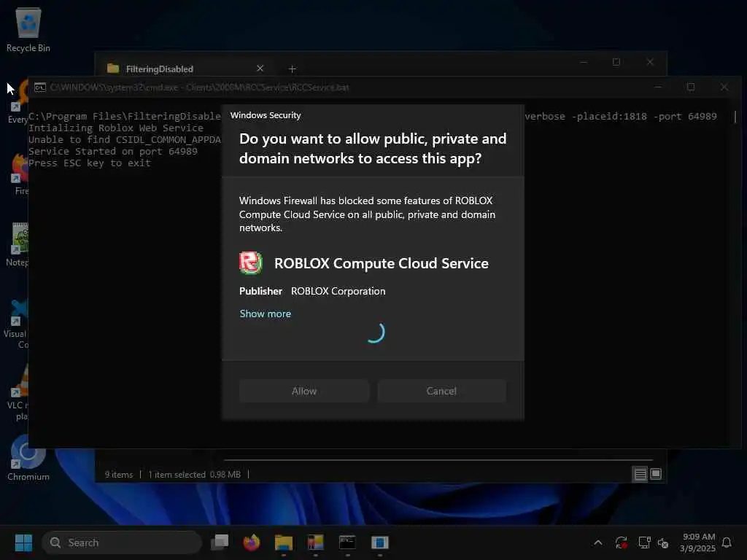Open the notification bell in taskbar
Image resolution: width=747 pixels, height=560 pixels.
coord(727,542)
